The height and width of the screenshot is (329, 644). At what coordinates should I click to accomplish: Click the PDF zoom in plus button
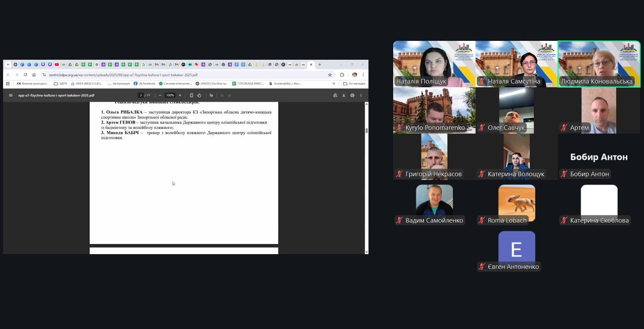180,95
